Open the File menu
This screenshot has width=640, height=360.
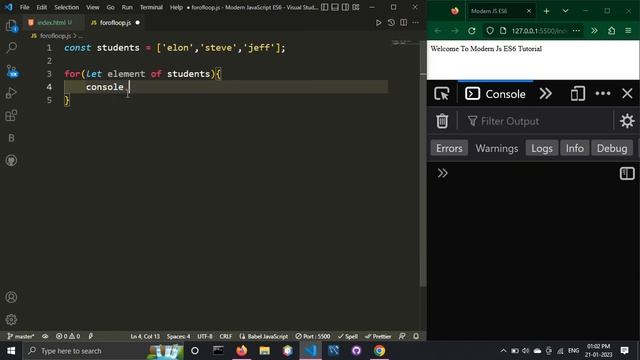click(24, 7)
